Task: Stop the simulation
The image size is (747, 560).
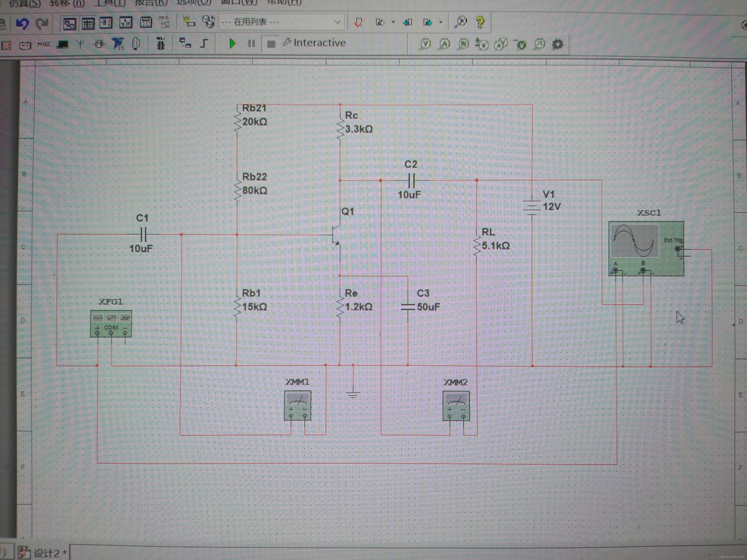Action: (271, 44)
